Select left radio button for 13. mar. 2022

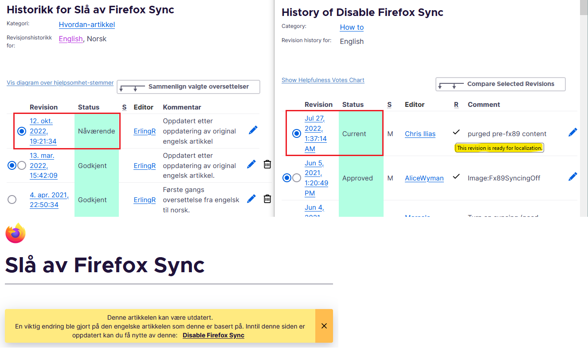12,165
